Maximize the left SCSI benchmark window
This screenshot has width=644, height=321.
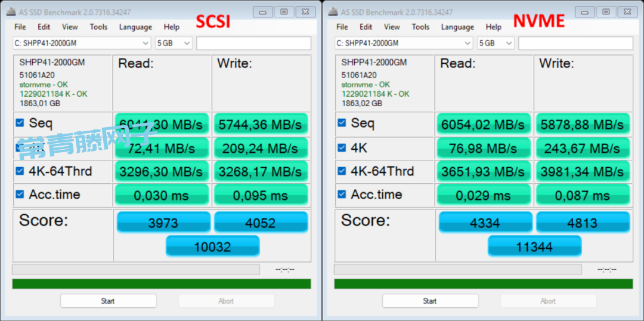click(x=284, y=12)
